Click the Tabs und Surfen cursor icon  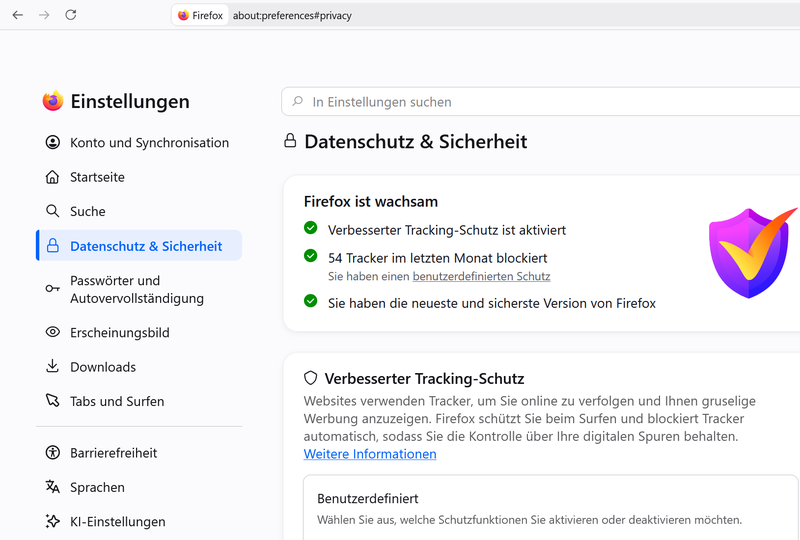click(x=53, y=400)
